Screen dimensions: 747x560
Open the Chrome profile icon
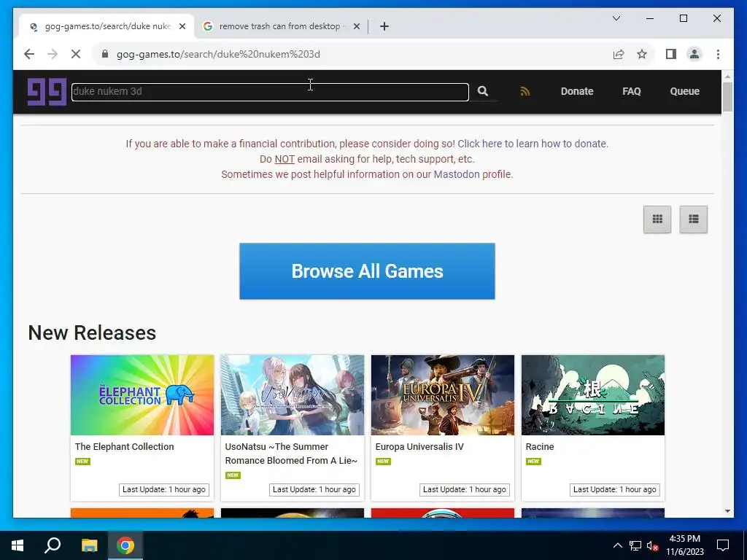(694, 54)
